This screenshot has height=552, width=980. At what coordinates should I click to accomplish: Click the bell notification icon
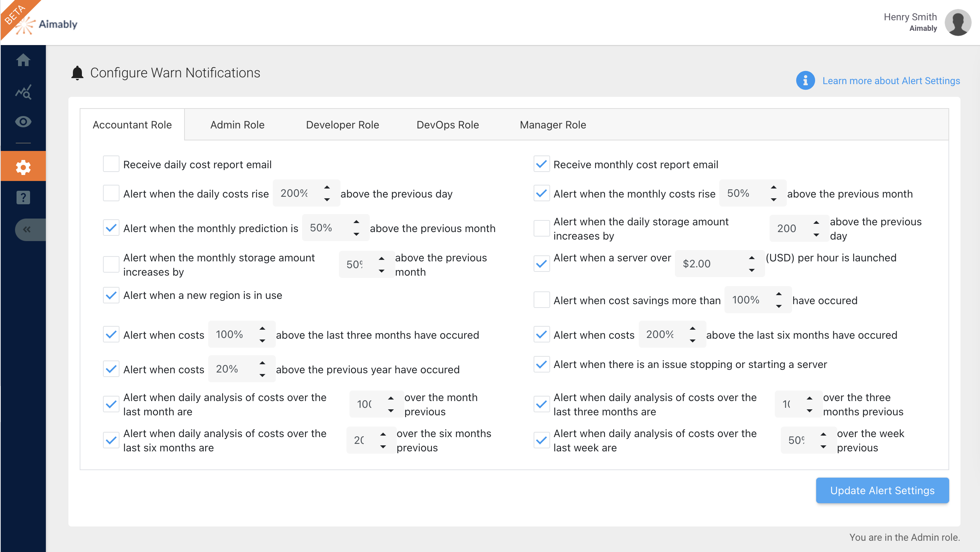point(77,72)
